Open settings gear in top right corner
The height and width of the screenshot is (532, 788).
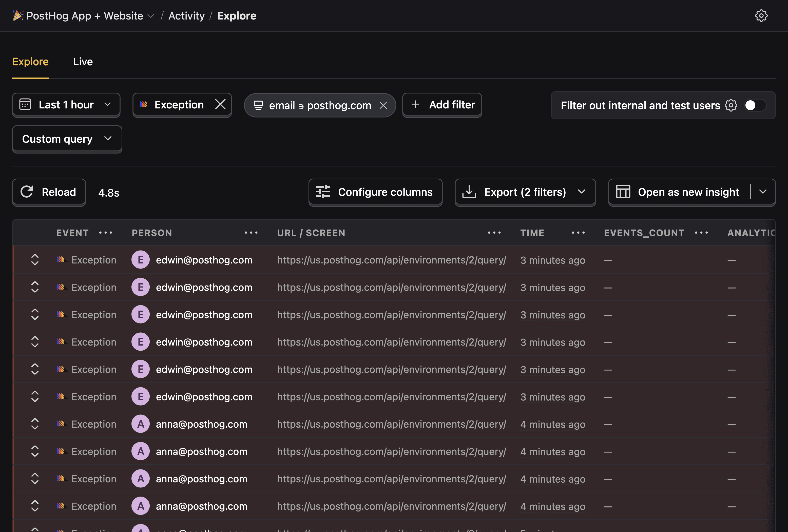click(761, 16)
